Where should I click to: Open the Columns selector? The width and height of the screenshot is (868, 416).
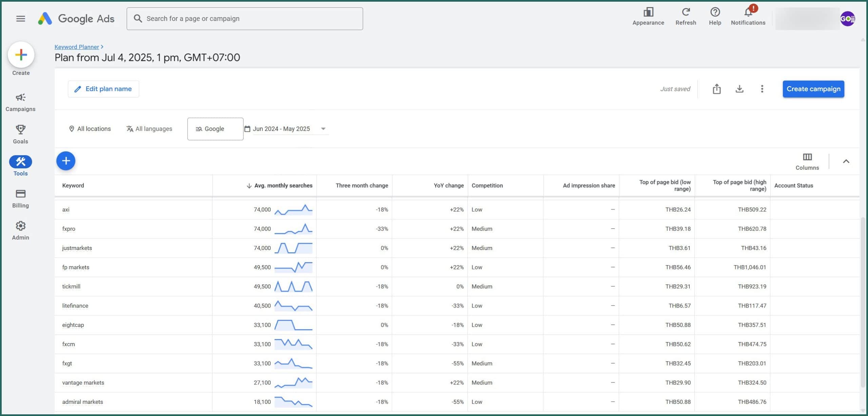tap(807, 162)
